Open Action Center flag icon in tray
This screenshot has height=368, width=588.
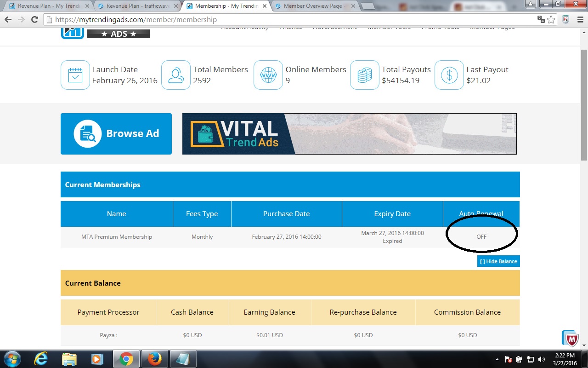[509, 359]
